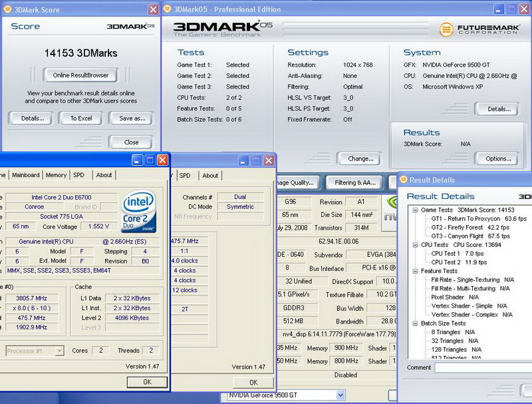The height and width of the screenshot is (404, 532).
Task: Click the Core Voltage 1.552 V value
Action: (x=98, y=226)
